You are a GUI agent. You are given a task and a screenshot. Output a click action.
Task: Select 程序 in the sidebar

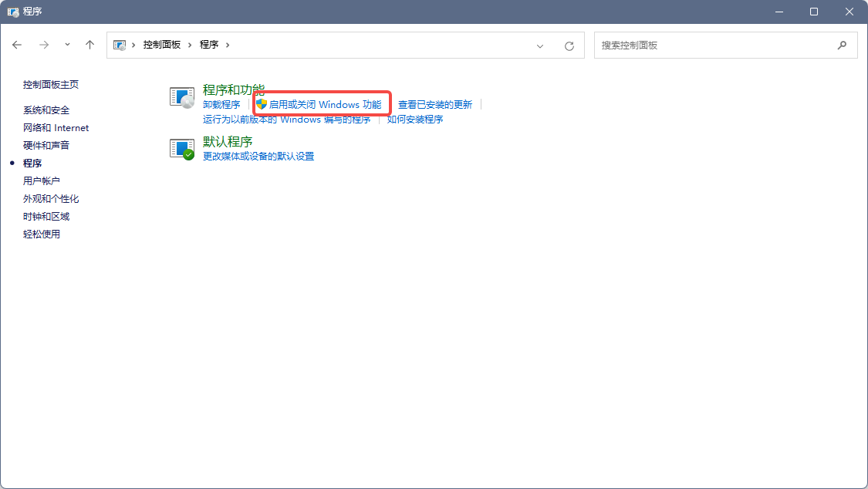coord(32,164)
